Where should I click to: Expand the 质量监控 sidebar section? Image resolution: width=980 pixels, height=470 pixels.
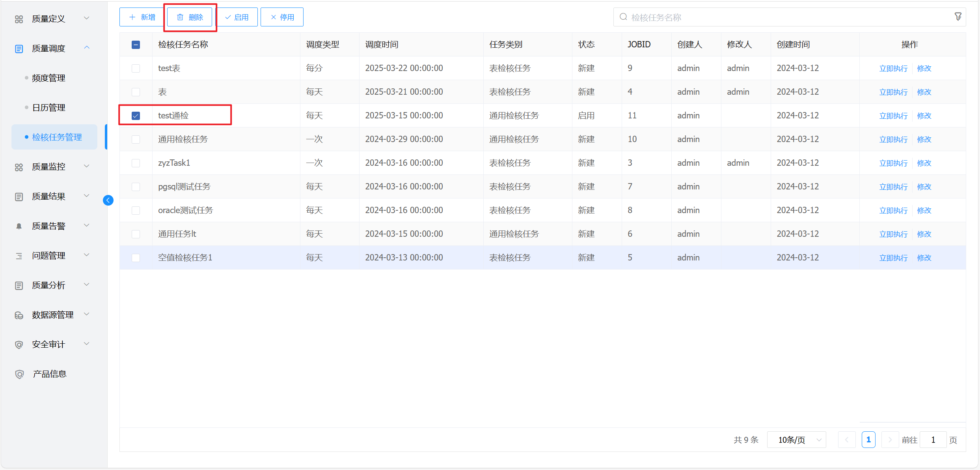coord(48,167)
